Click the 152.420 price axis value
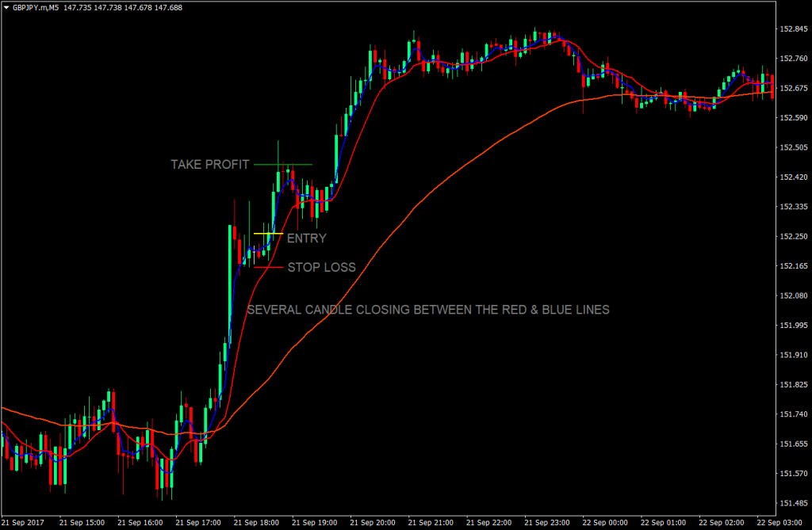 coord(793,177)
